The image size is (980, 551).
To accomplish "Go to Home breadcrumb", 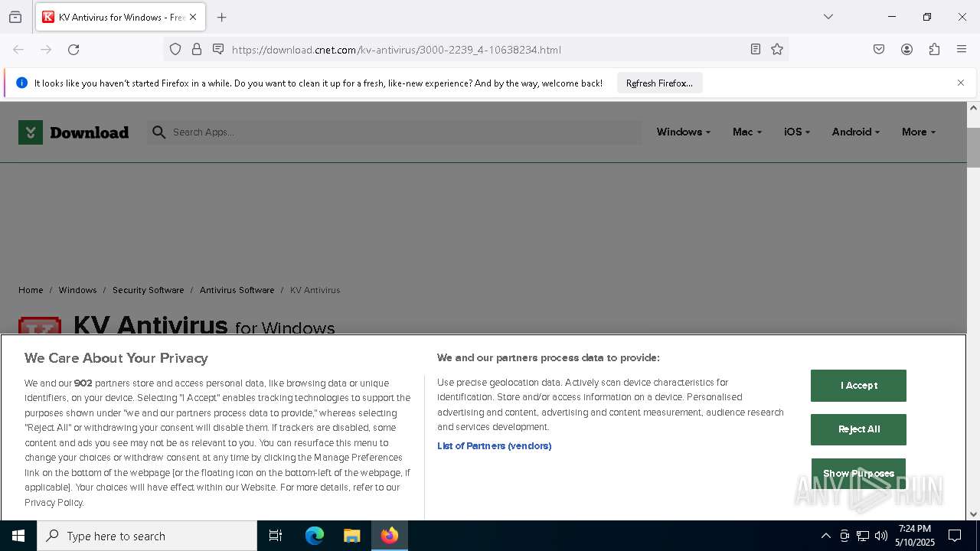I will click(x=31, y=290).
